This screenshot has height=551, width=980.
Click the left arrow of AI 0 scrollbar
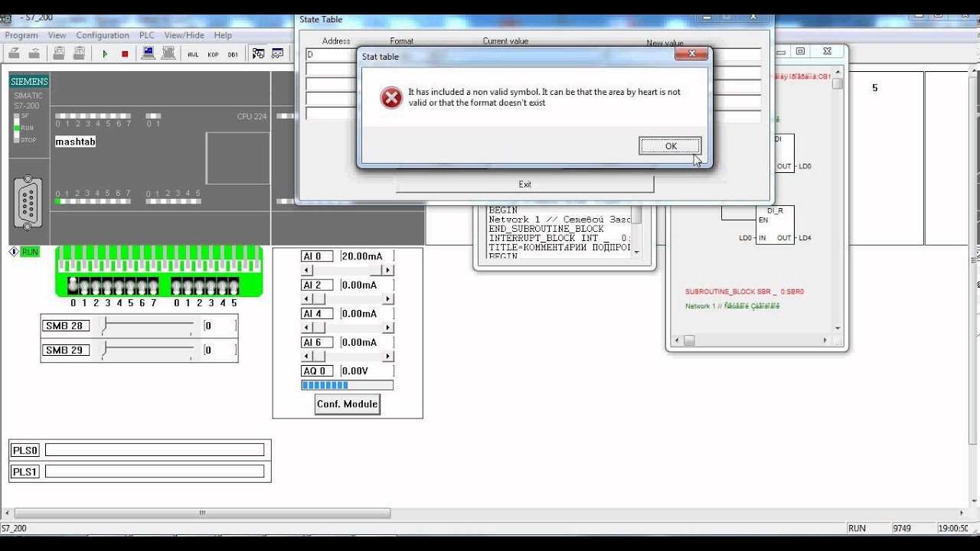tap(307, 270)
